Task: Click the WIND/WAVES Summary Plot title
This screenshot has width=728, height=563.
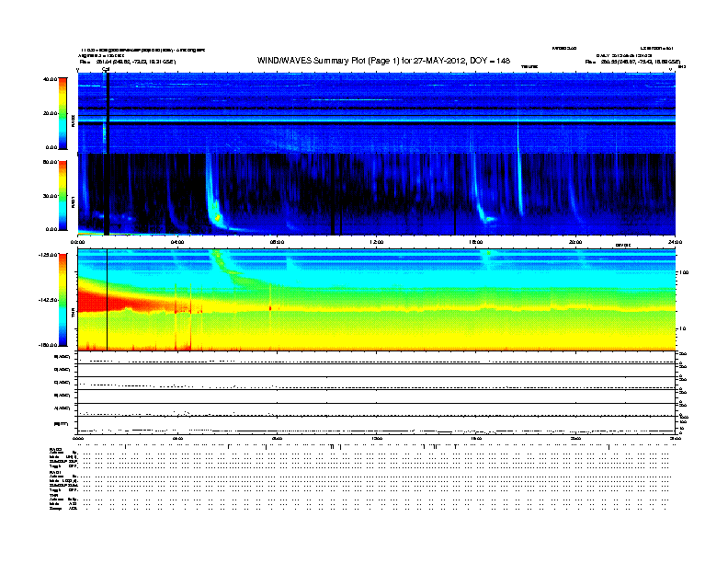Action: (x=383, y=61)
